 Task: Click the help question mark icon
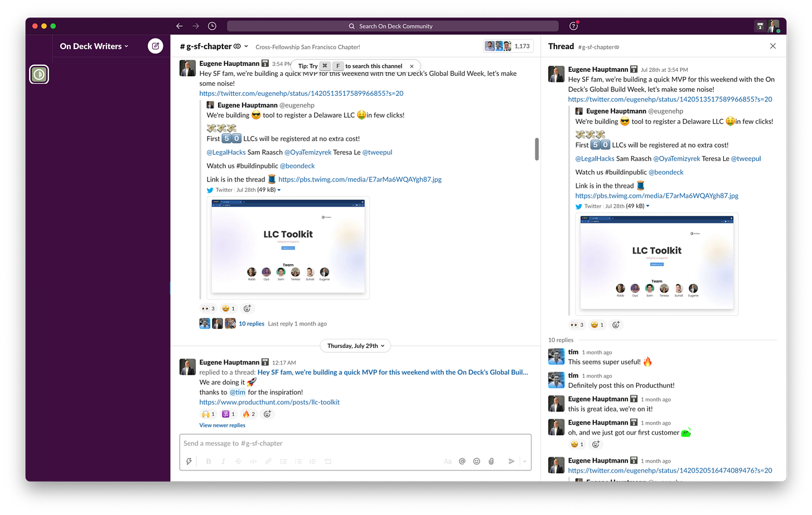[x=573, y=26]
